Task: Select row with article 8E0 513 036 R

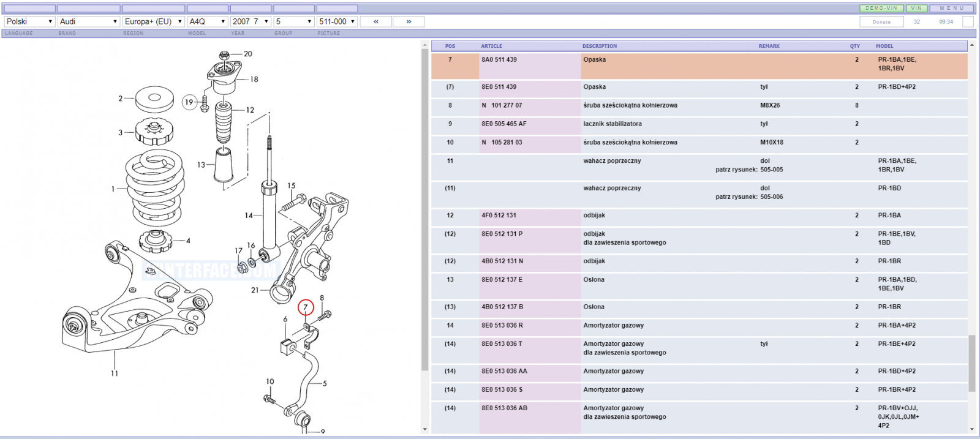Action: click(x=699, y=326)
